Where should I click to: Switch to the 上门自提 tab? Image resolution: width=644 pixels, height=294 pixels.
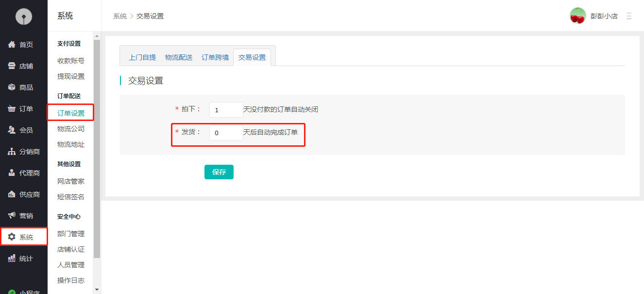coord(142,57)
